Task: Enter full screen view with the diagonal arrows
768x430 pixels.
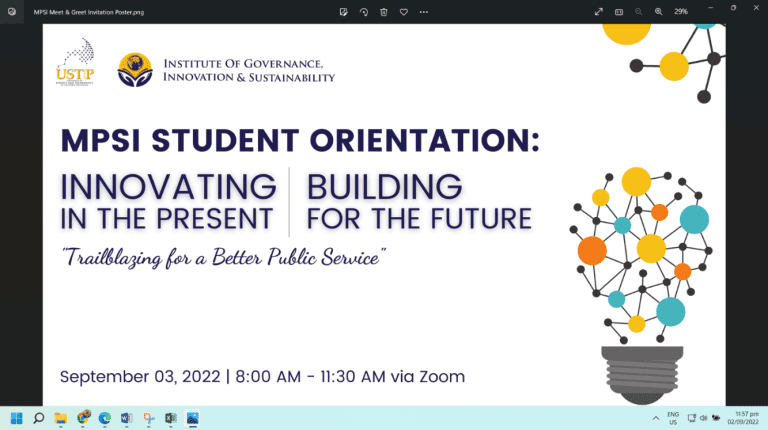Action: [599, 11]
